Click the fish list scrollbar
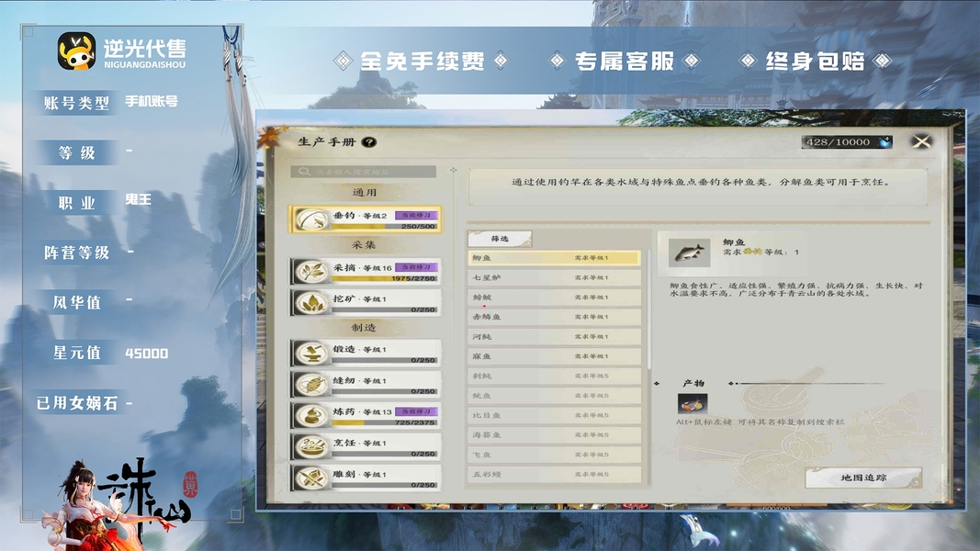 [648, 309]
